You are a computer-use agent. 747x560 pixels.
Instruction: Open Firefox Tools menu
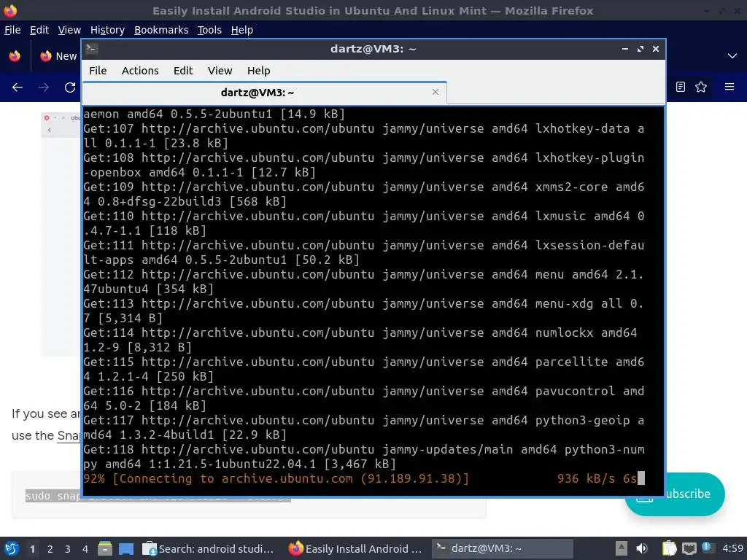pos(209,30)
